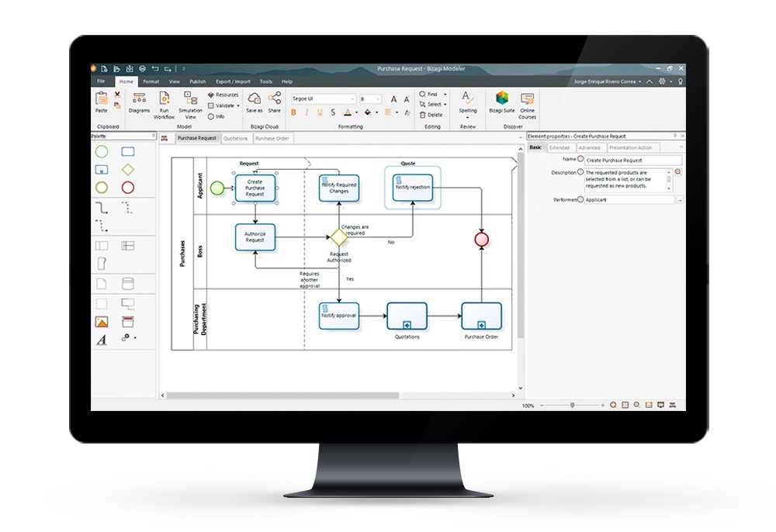Image resolution: width=776 pixels, height=532 pixels.
Task: Click the Delete button in Editing group
Action: click(x=431, y=115)
